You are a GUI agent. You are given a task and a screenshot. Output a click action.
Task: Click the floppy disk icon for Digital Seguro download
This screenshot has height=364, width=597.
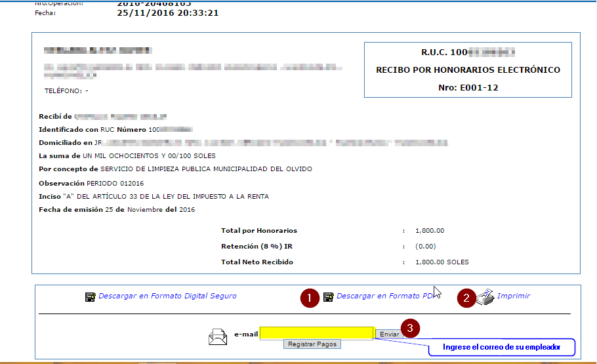(x=91, y=296)
